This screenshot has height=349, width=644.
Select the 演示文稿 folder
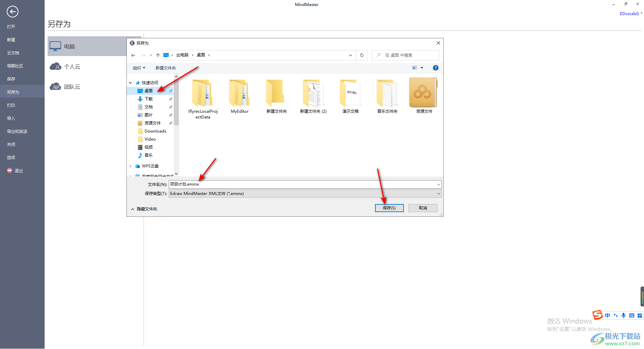coord(351,96)
